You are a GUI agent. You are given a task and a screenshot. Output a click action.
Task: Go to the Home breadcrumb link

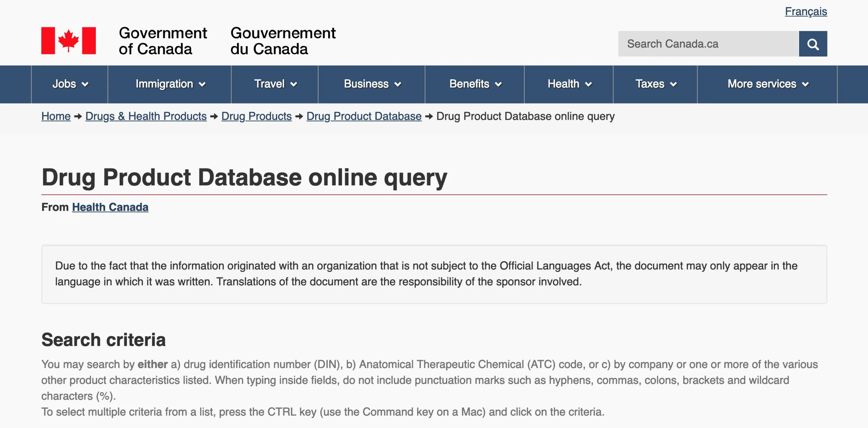(56, 116)
